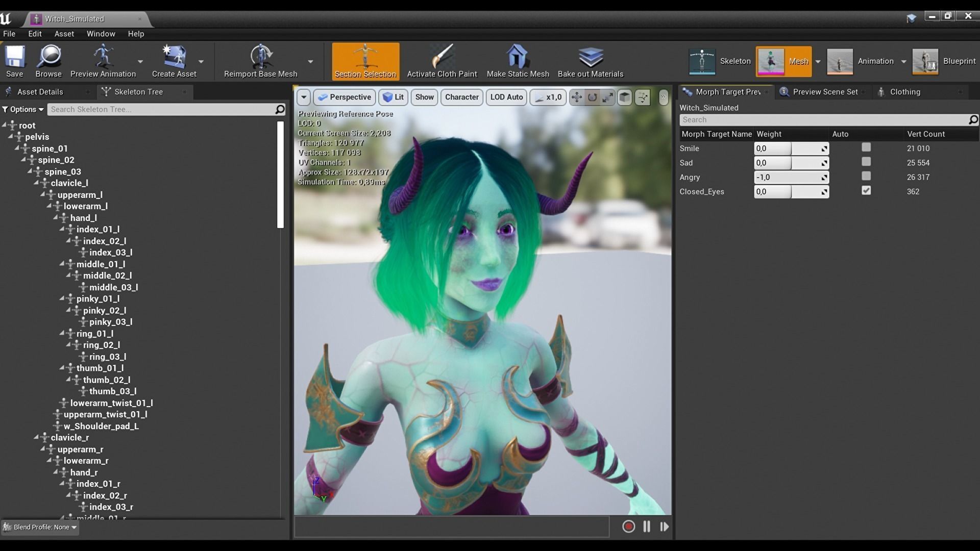Click the Reimport Base Mesh icon
The width and height of the screenshot is (980, 551).
[x=260, y=57]
